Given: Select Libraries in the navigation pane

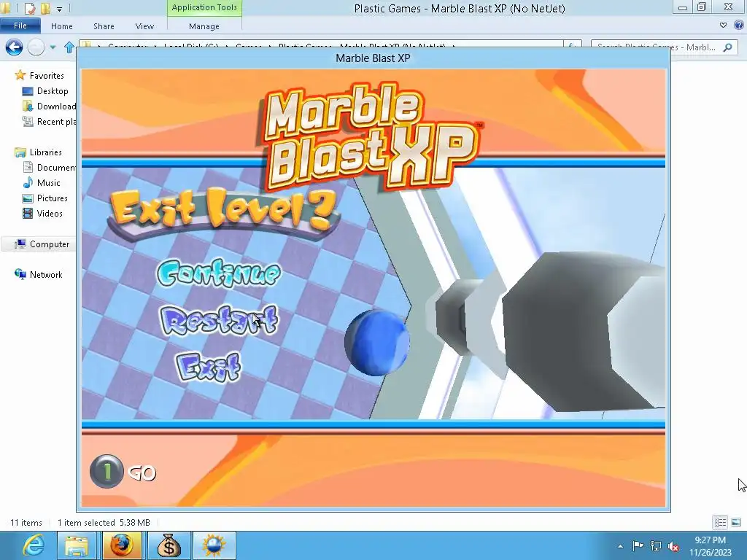Looking at the screenshot, I should pyautogui.click(x=46, y=152).
